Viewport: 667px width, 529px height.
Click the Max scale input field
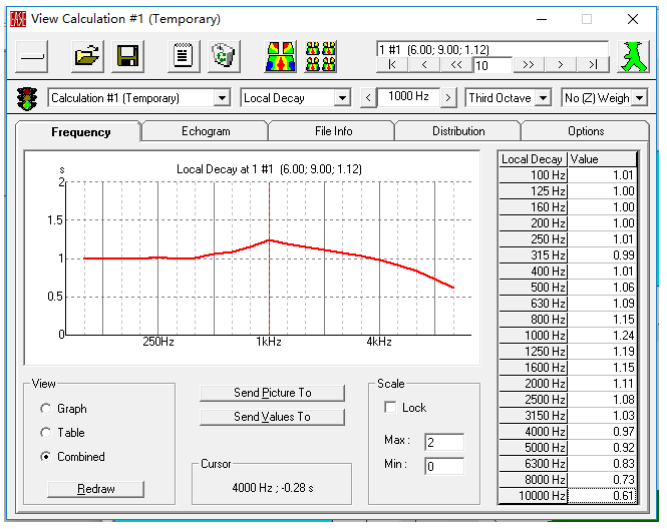coord(443,442)
